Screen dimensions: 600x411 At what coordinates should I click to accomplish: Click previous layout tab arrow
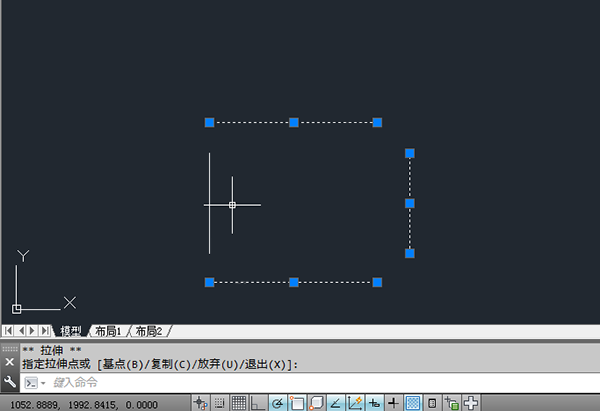21,330
